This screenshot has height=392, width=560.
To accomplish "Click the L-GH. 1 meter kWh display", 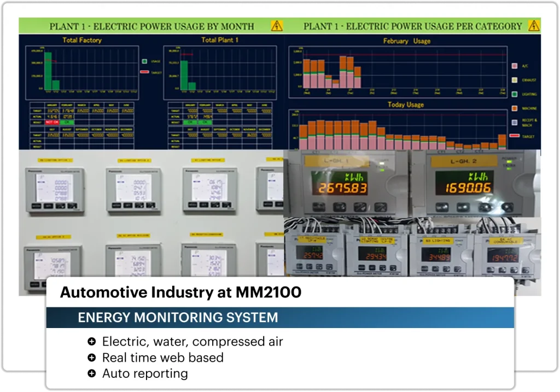I will (x=340, y=183).
